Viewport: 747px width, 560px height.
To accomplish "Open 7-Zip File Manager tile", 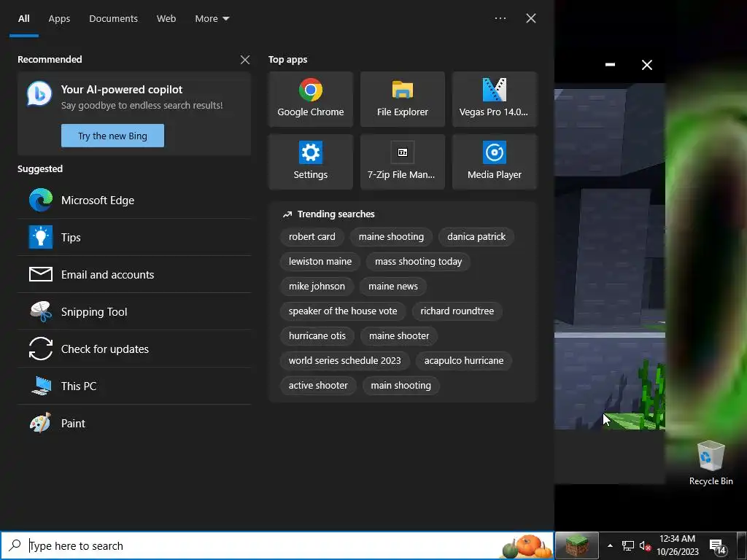I will click(x=403, y=162).
